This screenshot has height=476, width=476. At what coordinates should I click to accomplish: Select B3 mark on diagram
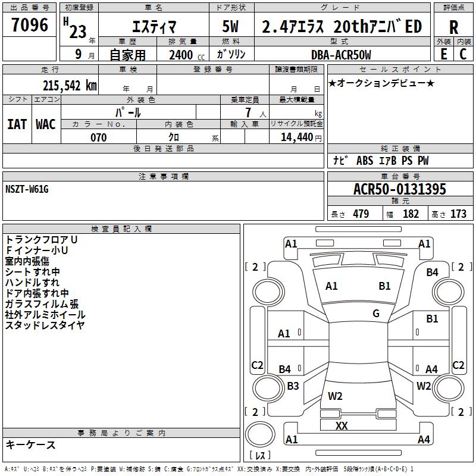coord(293,386)
